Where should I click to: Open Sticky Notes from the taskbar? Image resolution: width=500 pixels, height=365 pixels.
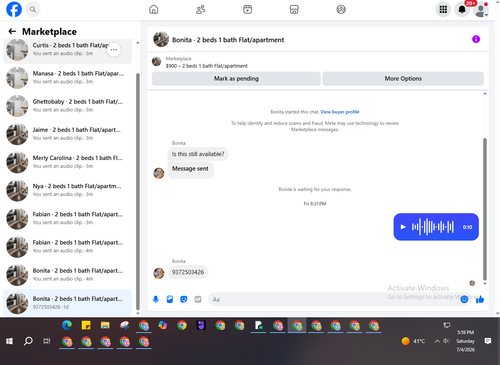tap(86, 325)
